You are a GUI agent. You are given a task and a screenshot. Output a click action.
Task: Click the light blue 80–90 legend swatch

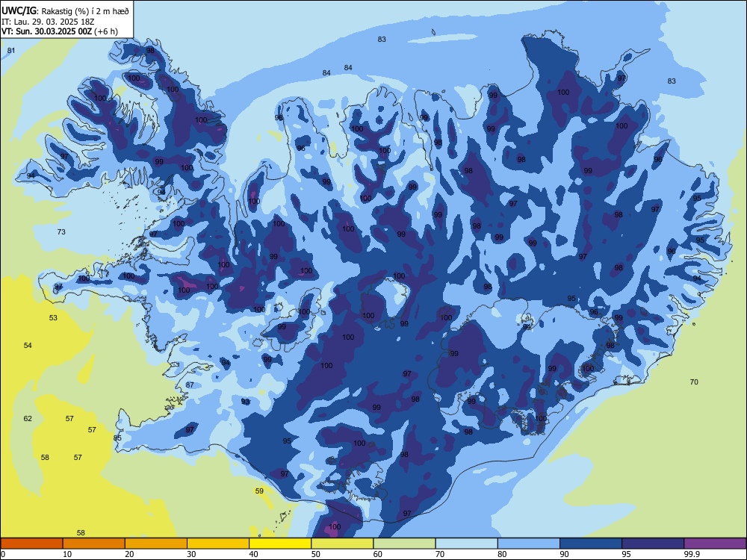tap(529, 544)
